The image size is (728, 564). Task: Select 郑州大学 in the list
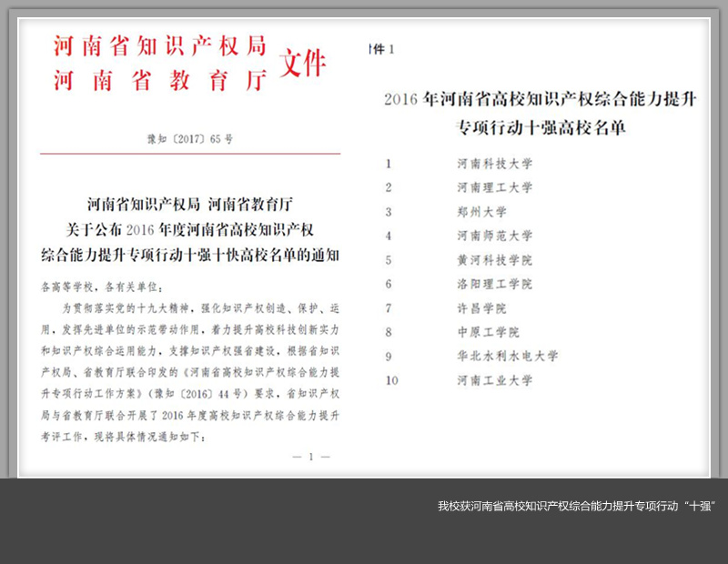pos(481,212)
